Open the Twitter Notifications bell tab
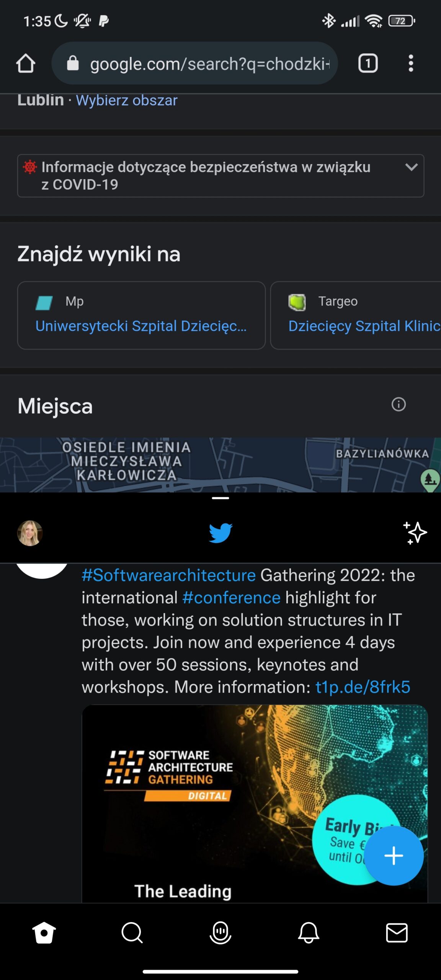This screenshot has width=441, height=980. tap(309, 933)
